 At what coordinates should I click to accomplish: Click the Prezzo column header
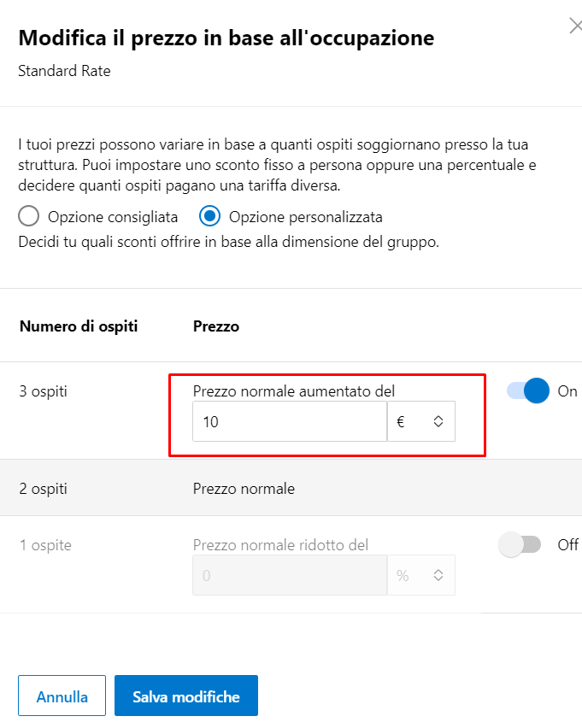coord(216,326)
